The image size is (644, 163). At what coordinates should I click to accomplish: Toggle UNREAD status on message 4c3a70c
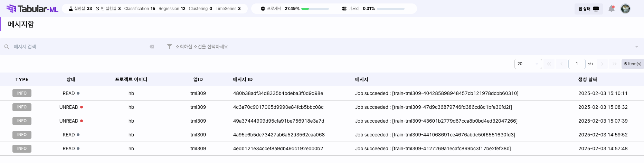(71, 107)
